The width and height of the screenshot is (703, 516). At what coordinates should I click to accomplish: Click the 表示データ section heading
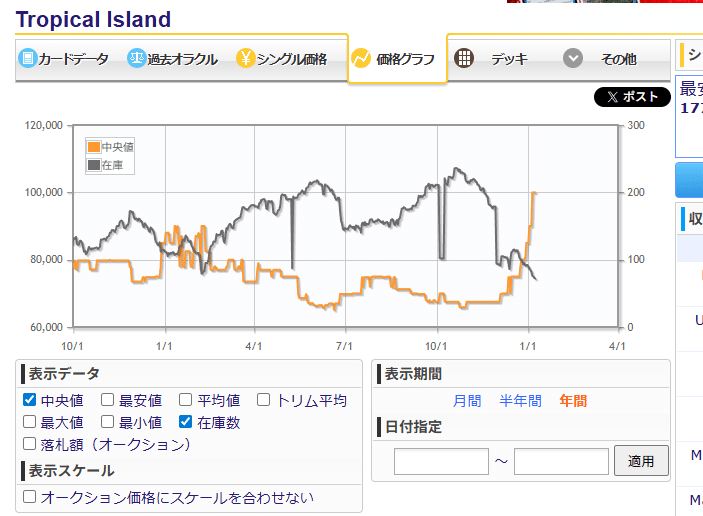[x=64, y=373]
